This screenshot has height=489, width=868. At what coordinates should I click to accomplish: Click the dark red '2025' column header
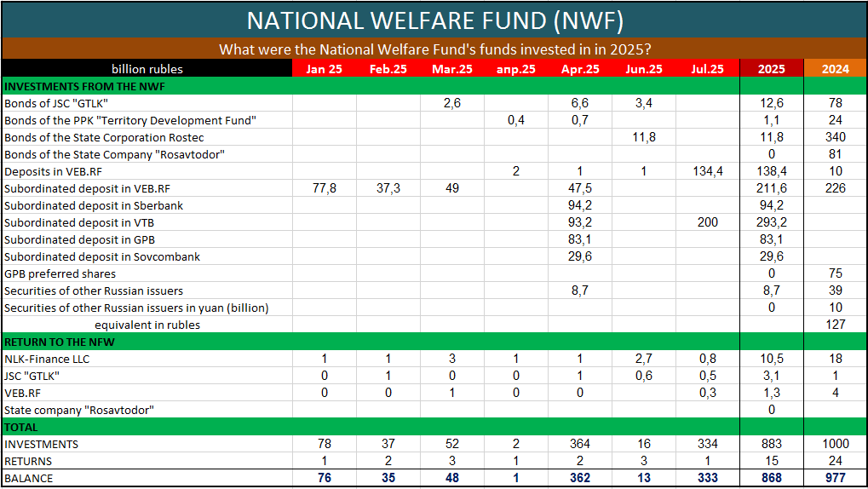(772, 69)
